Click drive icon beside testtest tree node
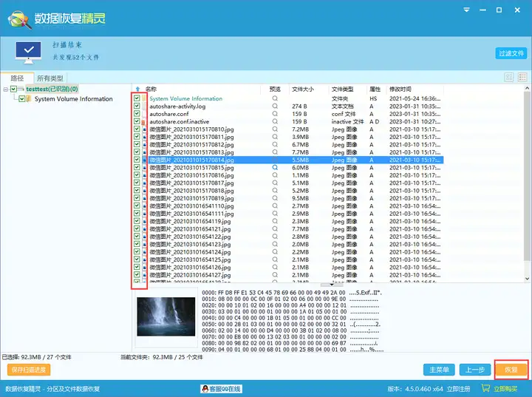Viewport: 532px width, 397px height. click(21, 89)
